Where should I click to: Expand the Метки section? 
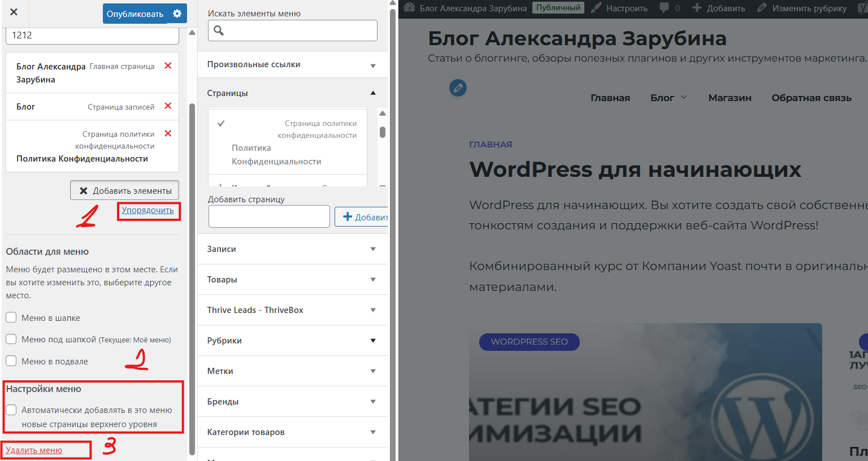(293, 371)
